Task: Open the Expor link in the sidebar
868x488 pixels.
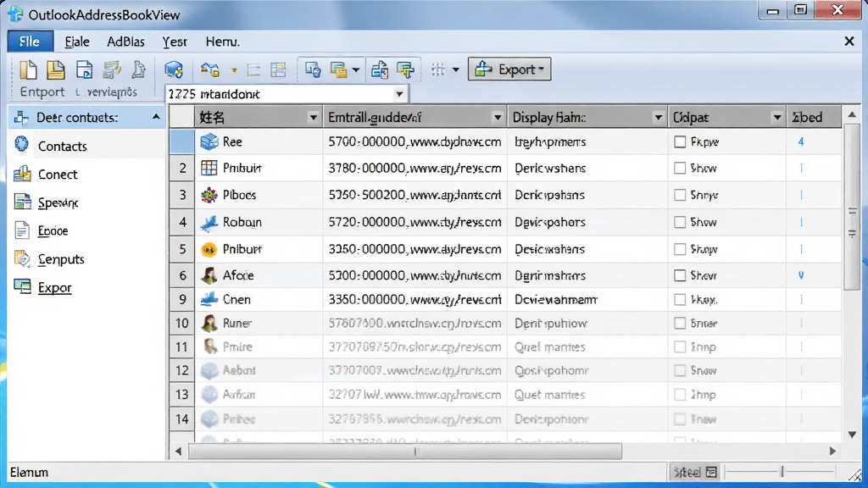Action: click(54, 287)
